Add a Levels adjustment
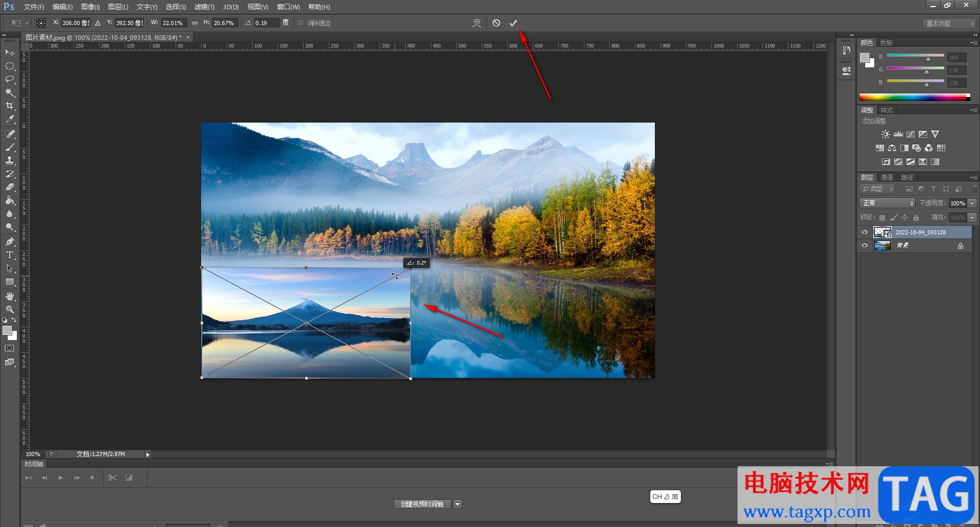The height and width of the screenshot is (527, 980). coord(898,134)
